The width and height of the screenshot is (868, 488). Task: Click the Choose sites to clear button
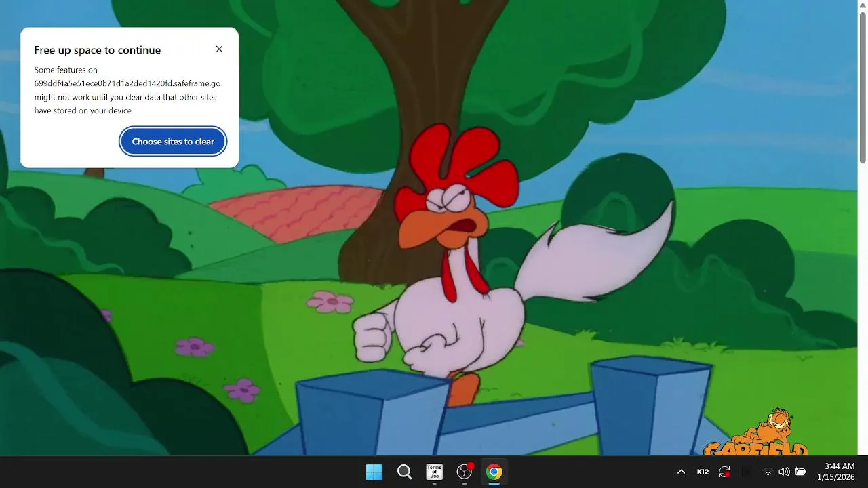click(173, 142)
